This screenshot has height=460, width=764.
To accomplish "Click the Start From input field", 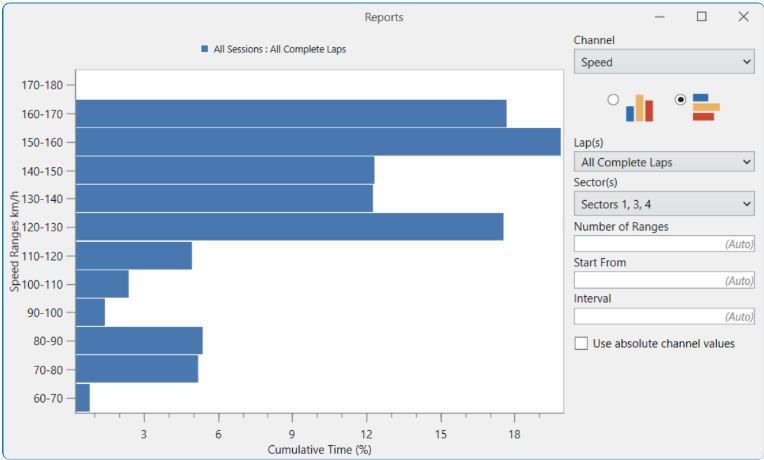I will 664,280.
